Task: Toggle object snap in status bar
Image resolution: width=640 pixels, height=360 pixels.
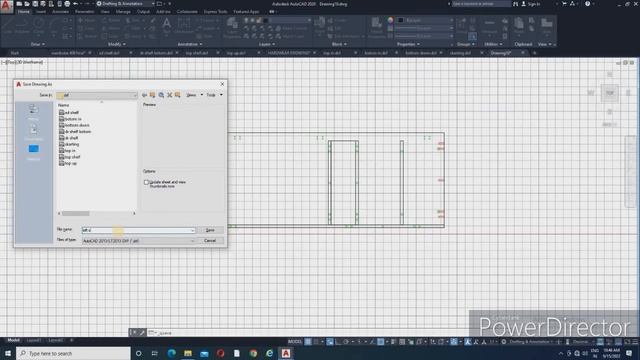Action: pos(380,342)
